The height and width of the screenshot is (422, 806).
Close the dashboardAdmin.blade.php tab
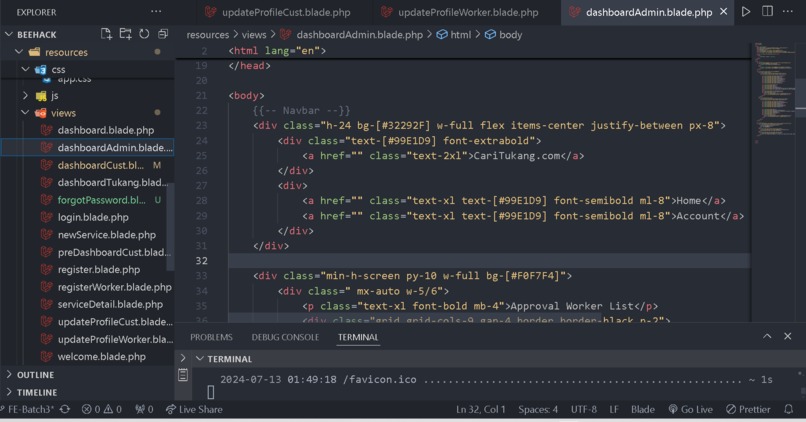[x=724, y=11]
